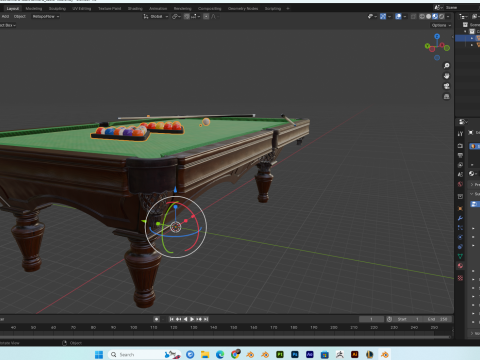
Task: Toggle the timeline preview range clock
Action: pyautogui.click(x=389, y=319)
